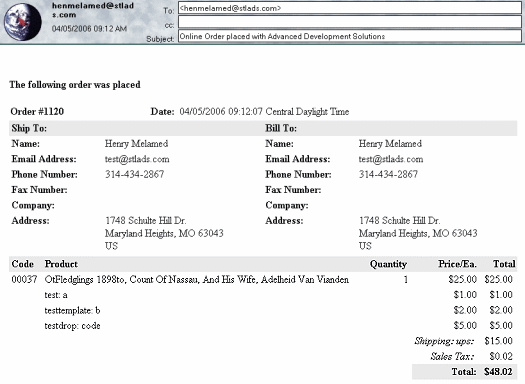Click the Product column header
The height and width of the screenshot is (384, 525).
click(61, 264)
